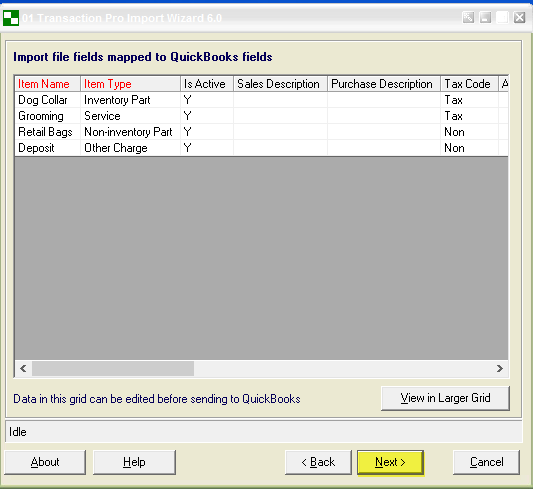Select the Deposit cell
The height and width of the screenshot is (489, 533).
(48, 148)
